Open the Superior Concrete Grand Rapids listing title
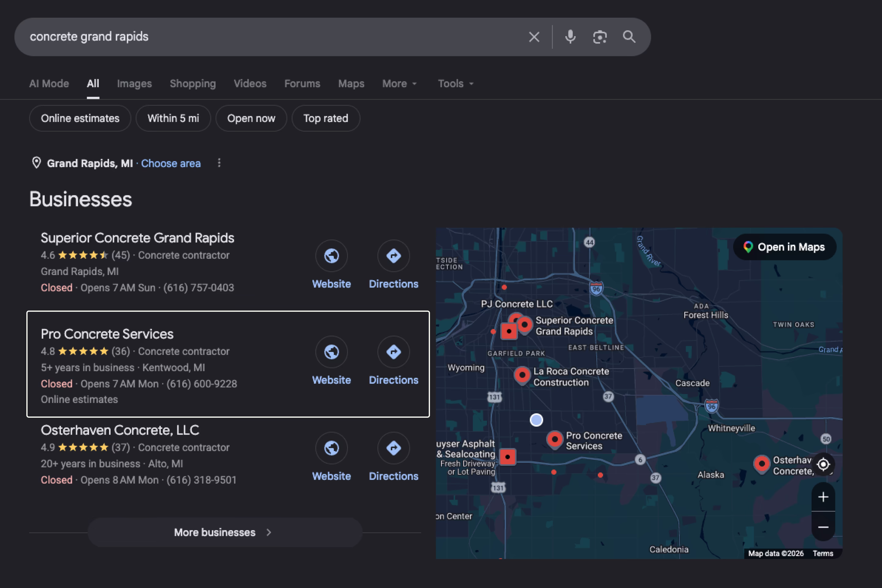882x588 pixels. [137, 238]
